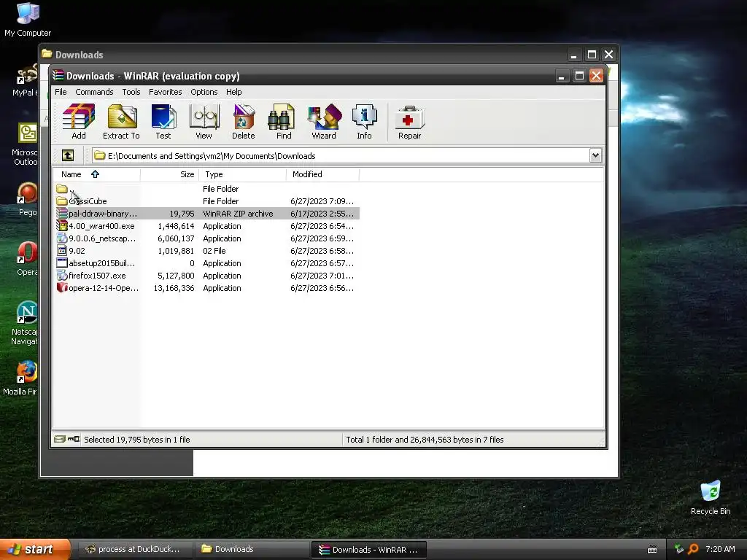This screenshot has height=560, width=747.
Task: Open the View tool icon
Action: [204, 122]
